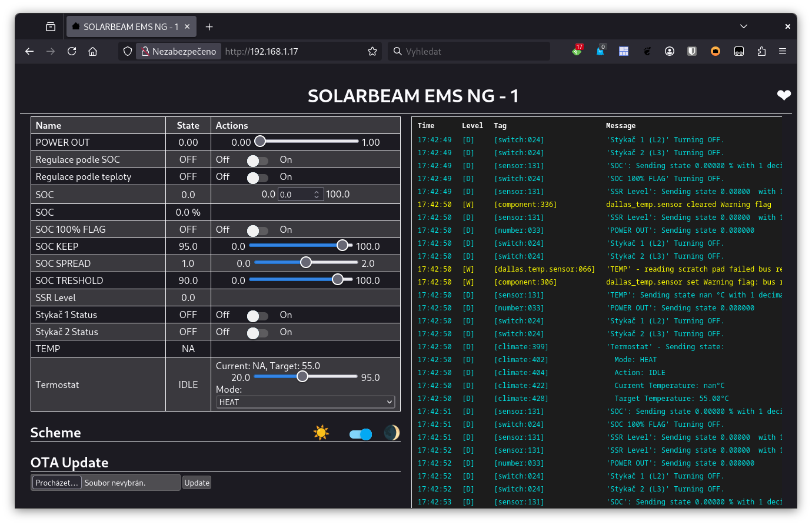Switch the Scheme light/dark toggle
Image resolution: width=812 pixels, height=525 pixels.
coord(360,434)
